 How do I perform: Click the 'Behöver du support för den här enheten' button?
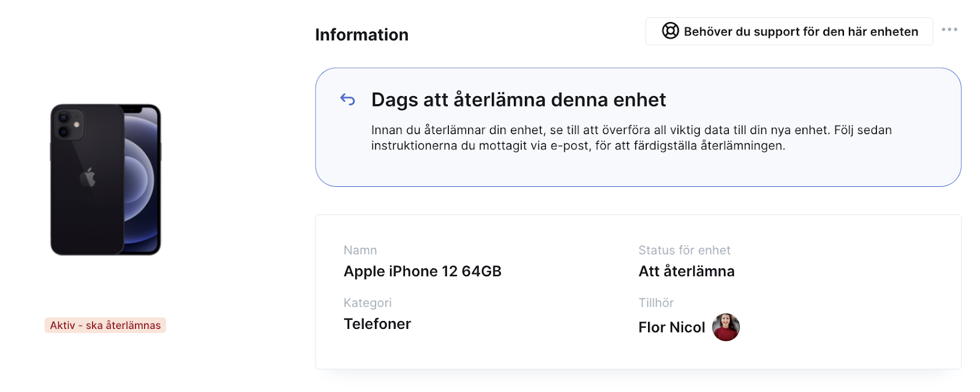click(789, 31)
